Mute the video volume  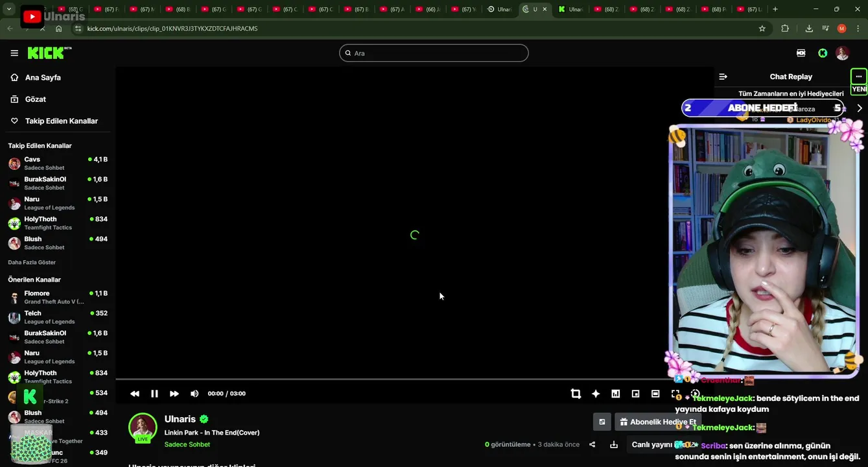pyautogui.click(x=194, y=394)
